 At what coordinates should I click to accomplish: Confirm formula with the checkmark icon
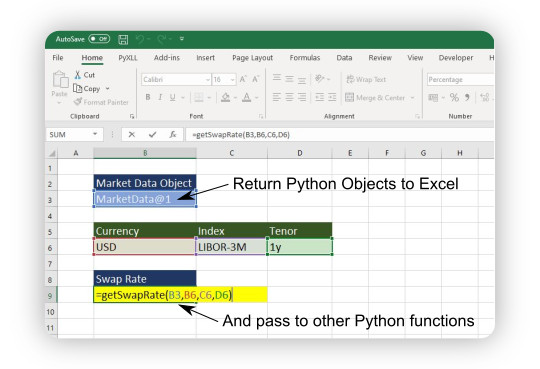152,135
